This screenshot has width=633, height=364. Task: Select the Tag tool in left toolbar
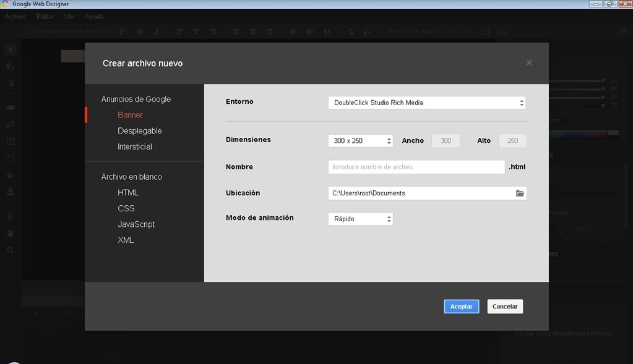(x=11, y=108)
